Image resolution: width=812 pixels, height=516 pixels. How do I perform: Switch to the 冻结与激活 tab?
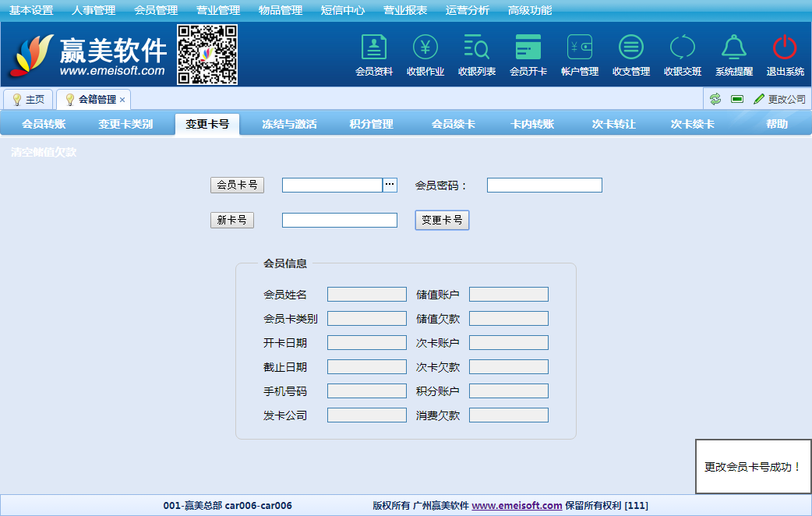[x=289, y=124]
